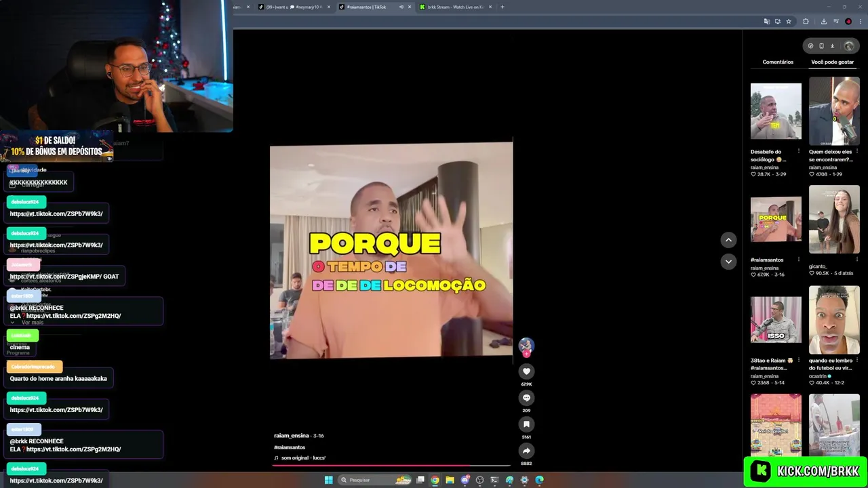Open the browser extensions puzzle icon

pyautogui.click(x=806, y=21)
